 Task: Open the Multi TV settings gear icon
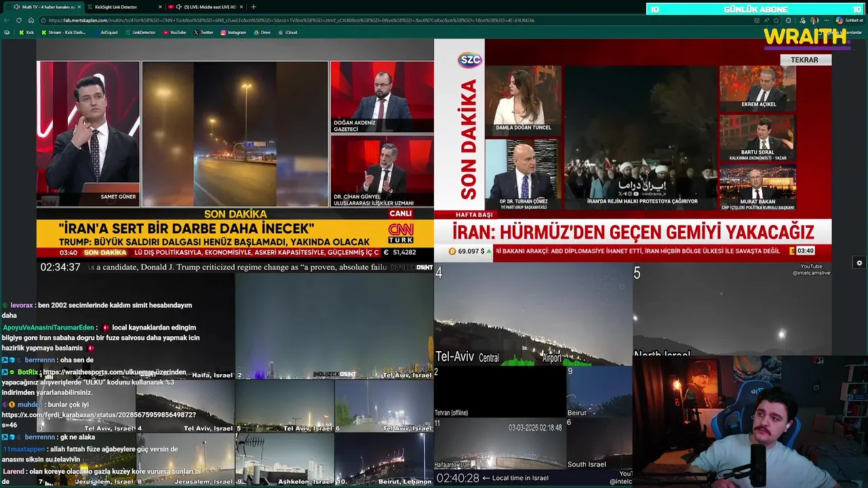point(859,263)
